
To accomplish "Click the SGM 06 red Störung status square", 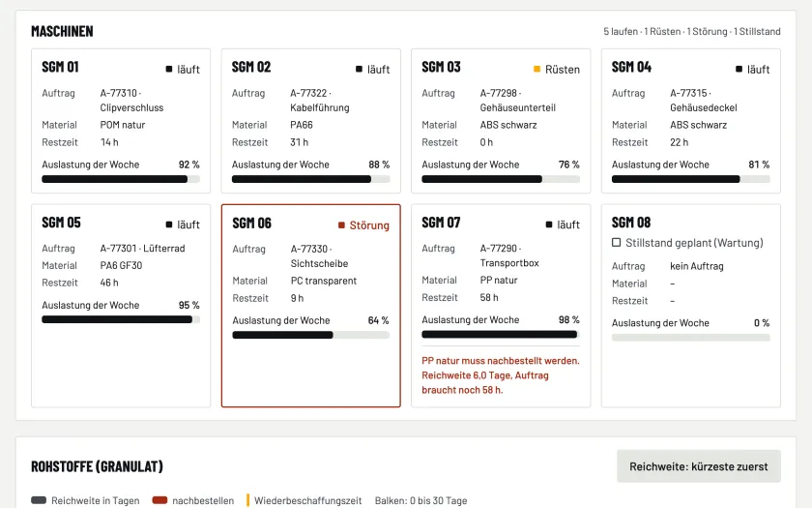I will coord(341,224).
